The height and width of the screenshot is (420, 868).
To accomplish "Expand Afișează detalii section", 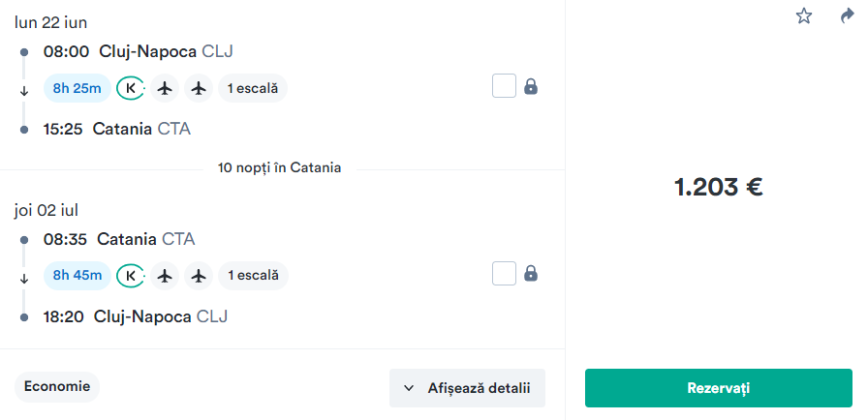I will pos(467,388).
